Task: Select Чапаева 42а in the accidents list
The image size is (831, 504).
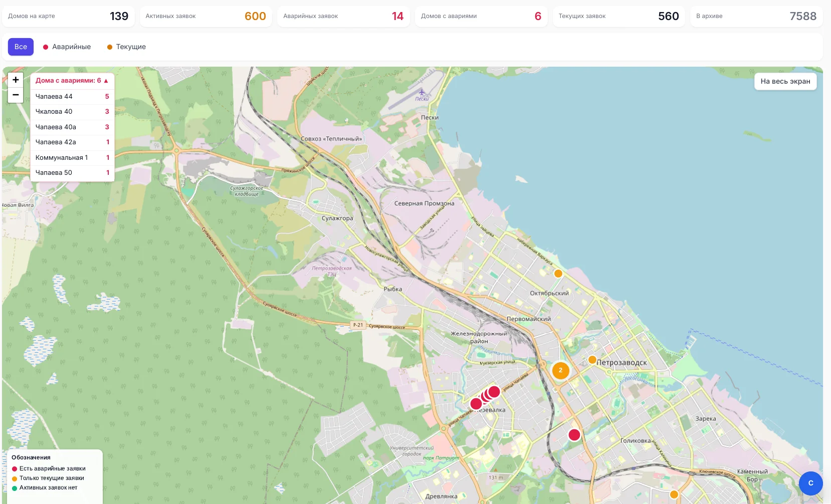Action: click(x=72, y=142)
